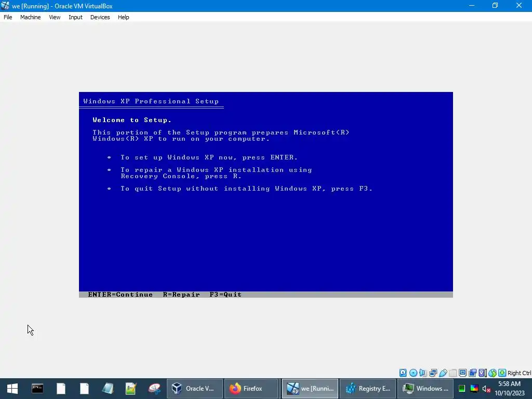The height and width of the screenshot is (399, 532).
Task: Click the 'To quit Setup without installing' line
Action: 247,189
